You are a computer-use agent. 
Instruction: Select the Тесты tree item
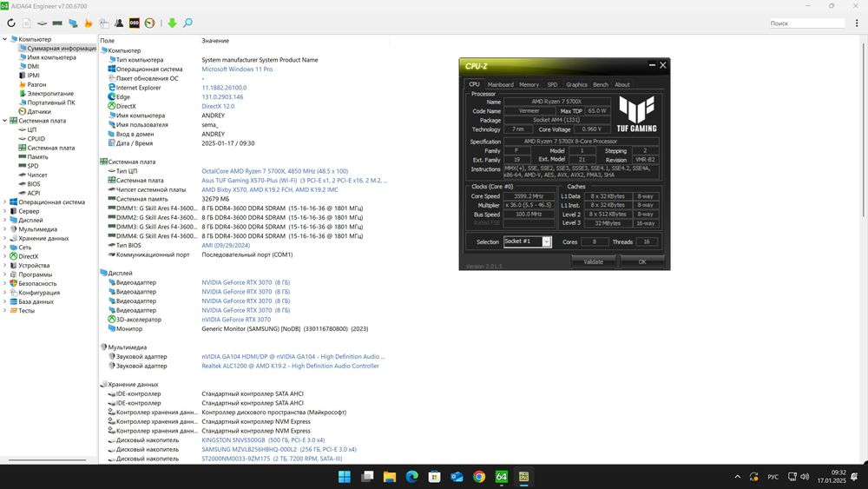tap(27, 311)
